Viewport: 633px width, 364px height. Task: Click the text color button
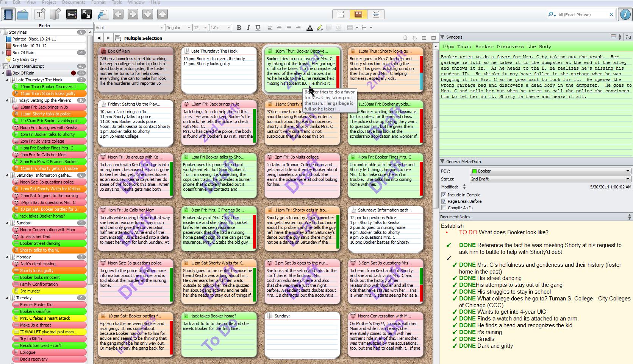[x=309, y=28]
